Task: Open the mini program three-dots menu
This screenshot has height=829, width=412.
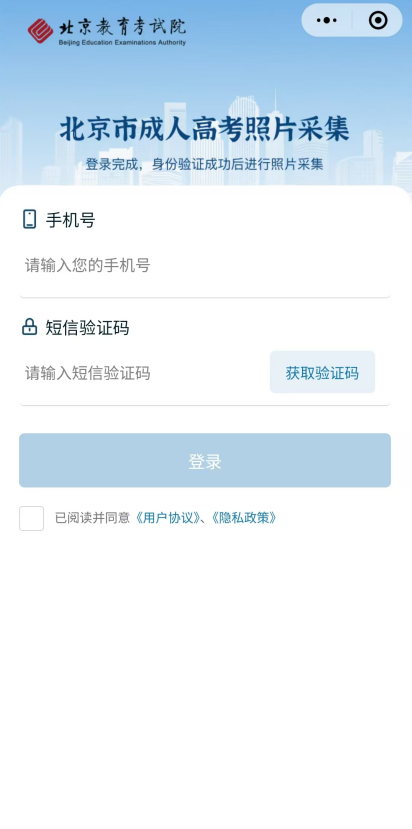Action: pyautogui.click(x=326, y=21)
